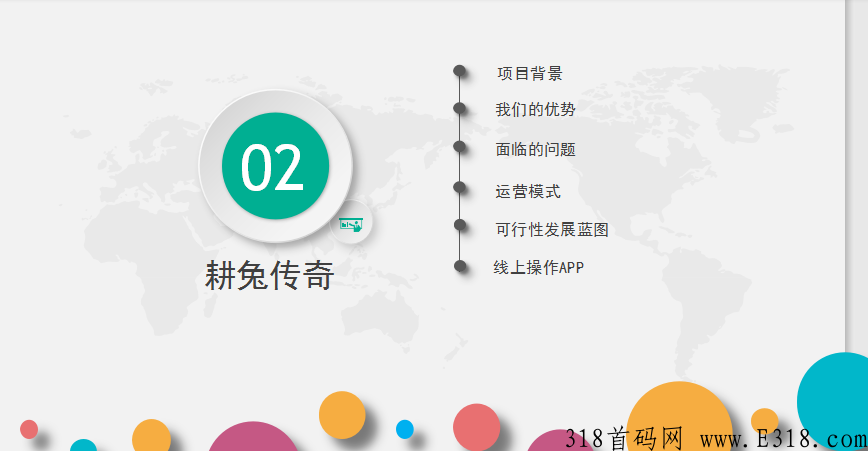Select the 我们的优势 text line
The height and width of the screenshot is (451, 868).
(x=535, y=110)
